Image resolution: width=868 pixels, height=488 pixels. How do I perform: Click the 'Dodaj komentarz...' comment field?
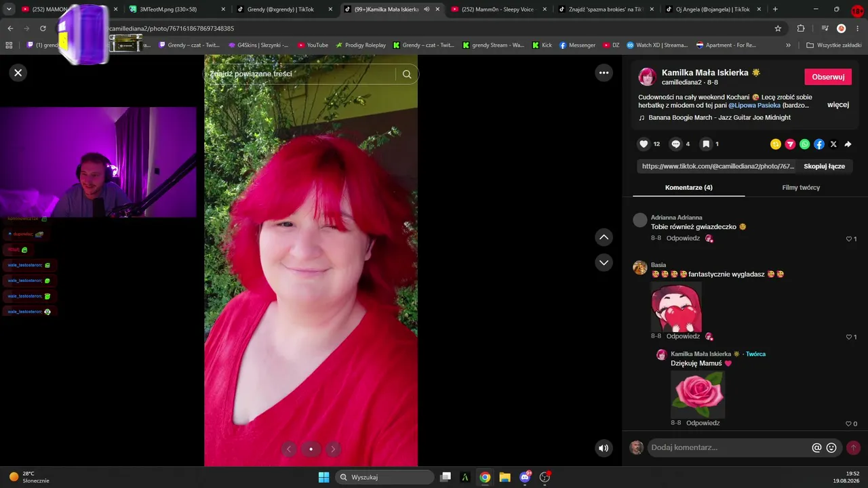[x=730, y=447]
